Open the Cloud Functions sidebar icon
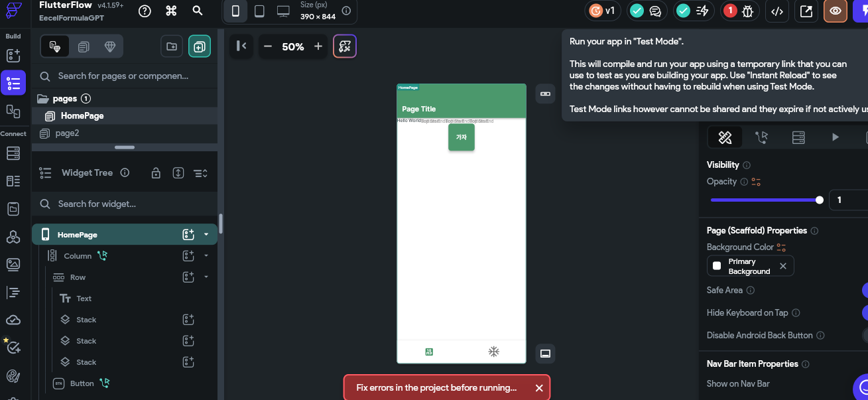868x400 pixels. pos(13,320)
